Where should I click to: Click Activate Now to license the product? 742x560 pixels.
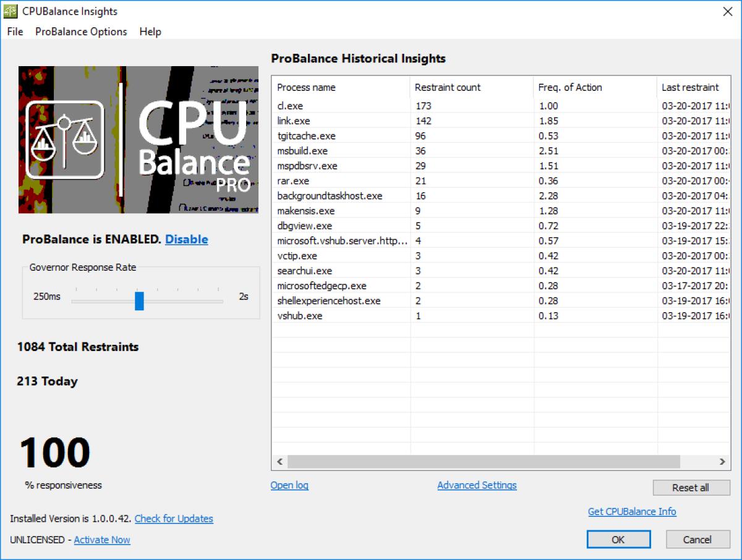pyautogui.click(x=101, y=540)
